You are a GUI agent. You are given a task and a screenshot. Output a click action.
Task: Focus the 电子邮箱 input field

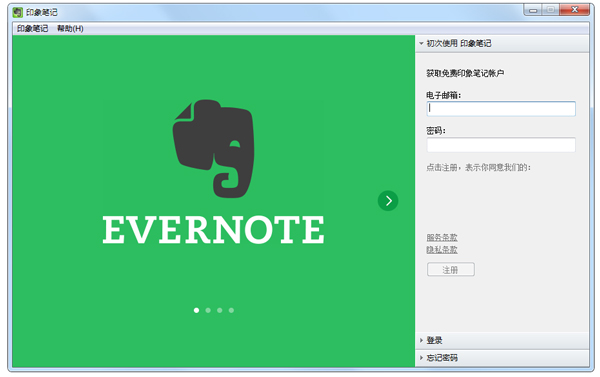(x=501, y=109)
